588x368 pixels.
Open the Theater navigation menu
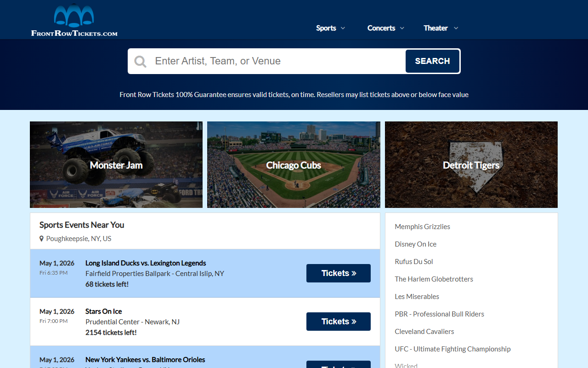[435, 28]
